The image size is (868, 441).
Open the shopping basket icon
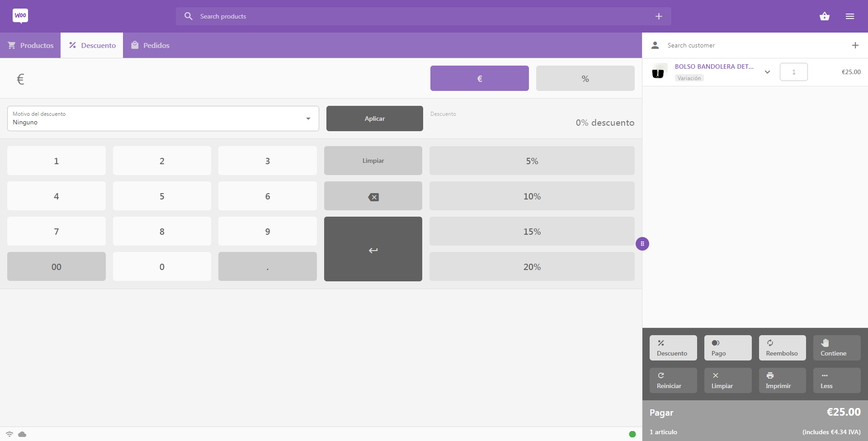[x=824, y=16]
